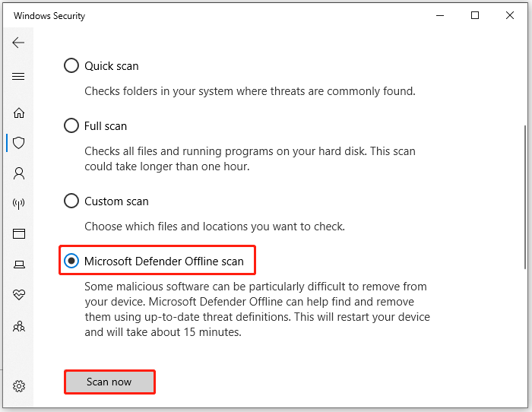Open App & browser control icon
532x412 pixels.
pos(19,234)
